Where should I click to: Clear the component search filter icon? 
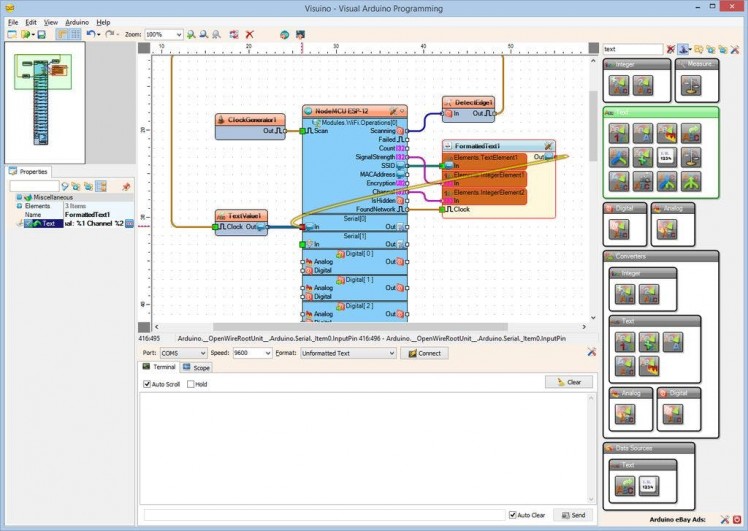(x=670, y=48)
